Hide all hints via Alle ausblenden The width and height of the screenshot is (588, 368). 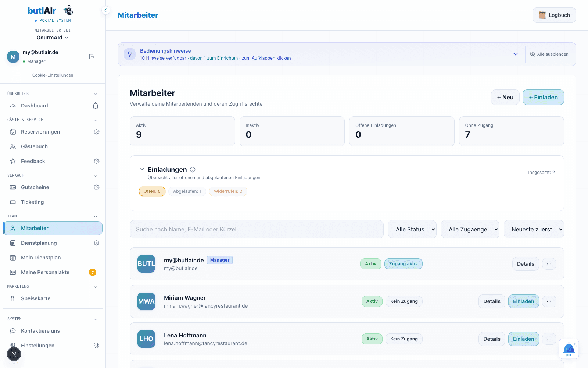(549, 54)
